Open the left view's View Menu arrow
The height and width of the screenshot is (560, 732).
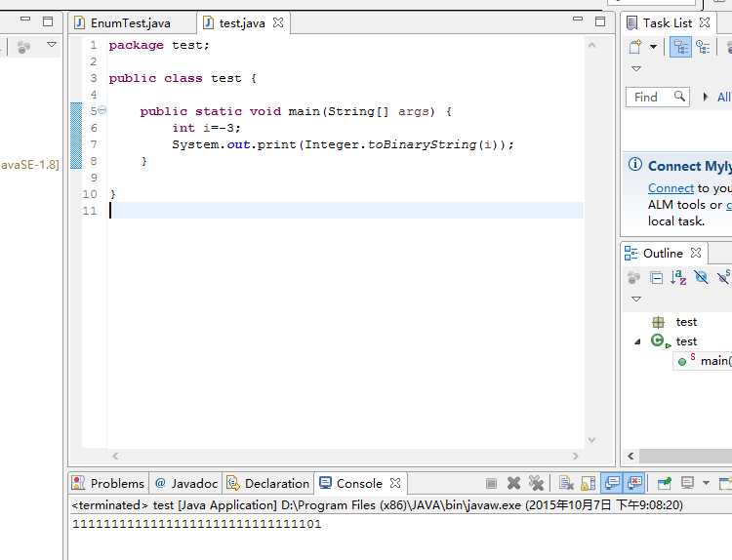[52, 45]
